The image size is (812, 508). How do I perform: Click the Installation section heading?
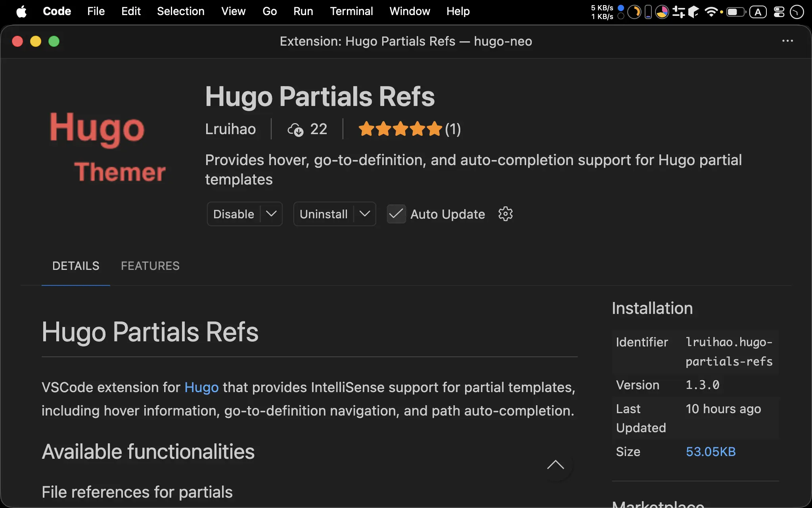coord(652,308)
